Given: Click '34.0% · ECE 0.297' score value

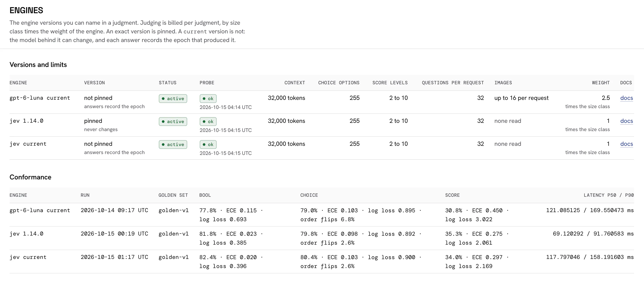Looking at the screenshot, I should [474, 257].
